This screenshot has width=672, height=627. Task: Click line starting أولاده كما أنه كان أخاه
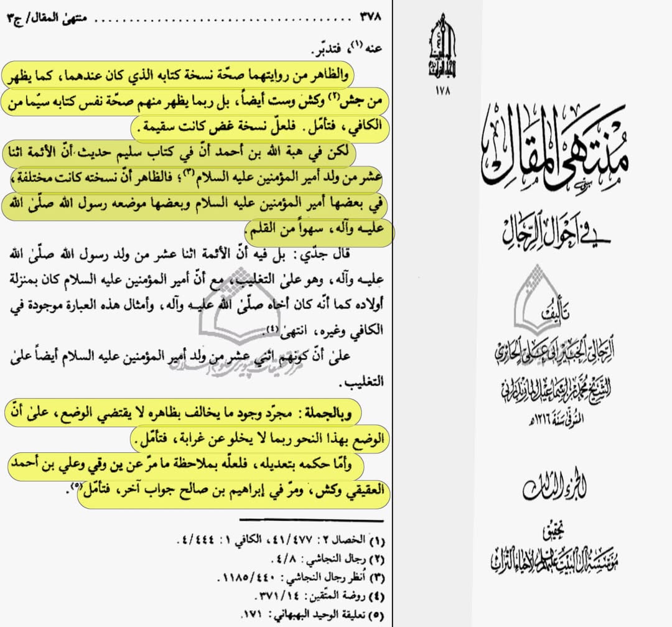pos(196,305)
